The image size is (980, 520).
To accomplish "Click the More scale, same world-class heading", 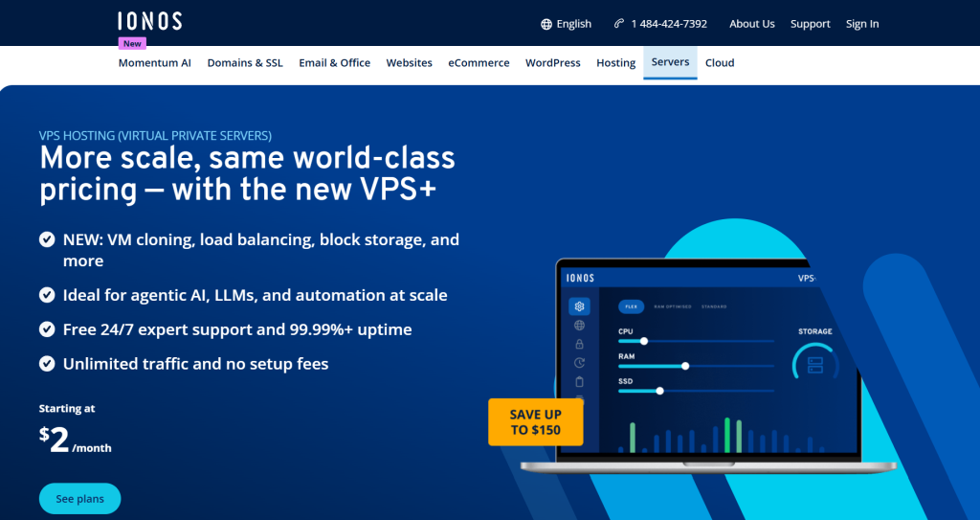I will tap(248, 174).
